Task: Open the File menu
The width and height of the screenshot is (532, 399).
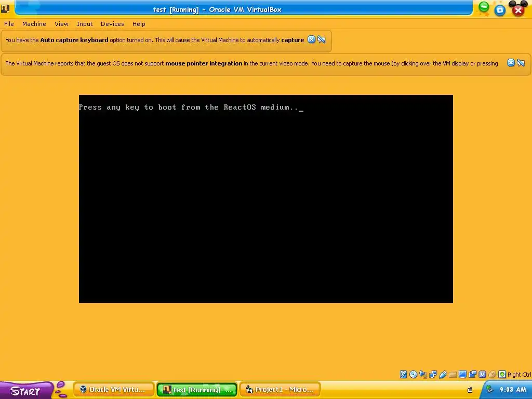Action: tap(9, 24)
